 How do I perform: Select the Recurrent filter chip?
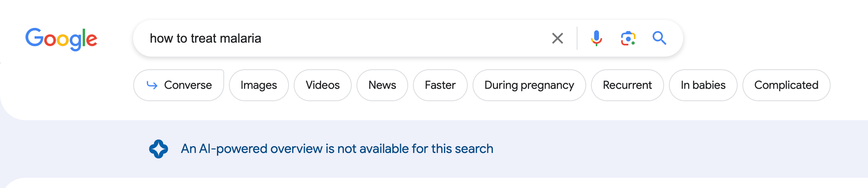(628, 85)
